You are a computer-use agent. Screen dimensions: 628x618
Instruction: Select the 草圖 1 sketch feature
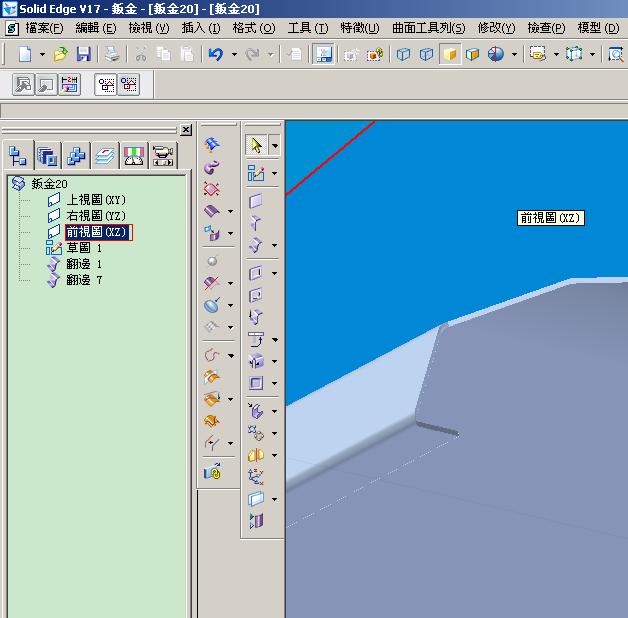(84, 248)
